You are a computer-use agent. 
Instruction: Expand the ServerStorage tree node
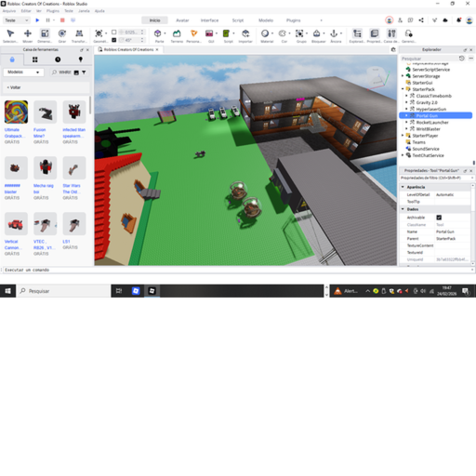coord(403,76)
